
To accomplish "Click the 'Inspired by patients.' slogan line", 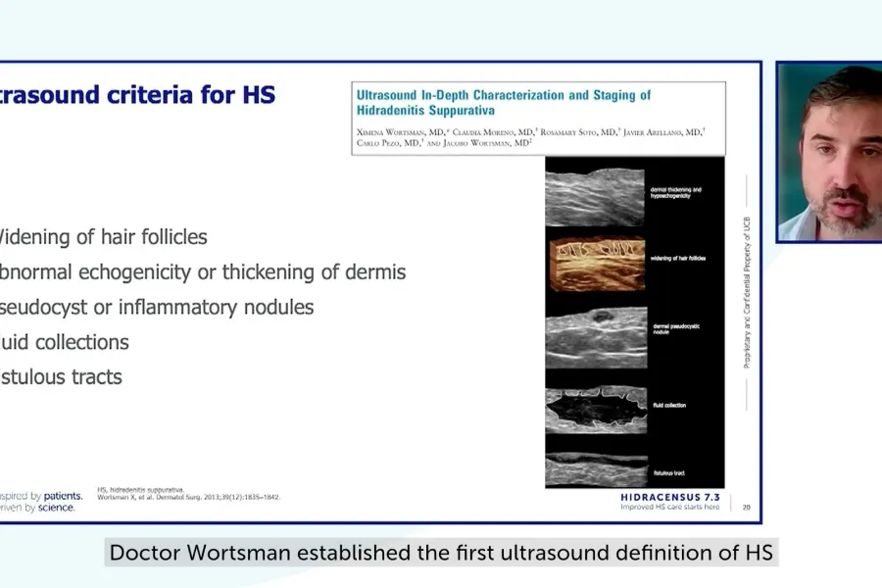I will pyautogui.click(x=41, y=496).
